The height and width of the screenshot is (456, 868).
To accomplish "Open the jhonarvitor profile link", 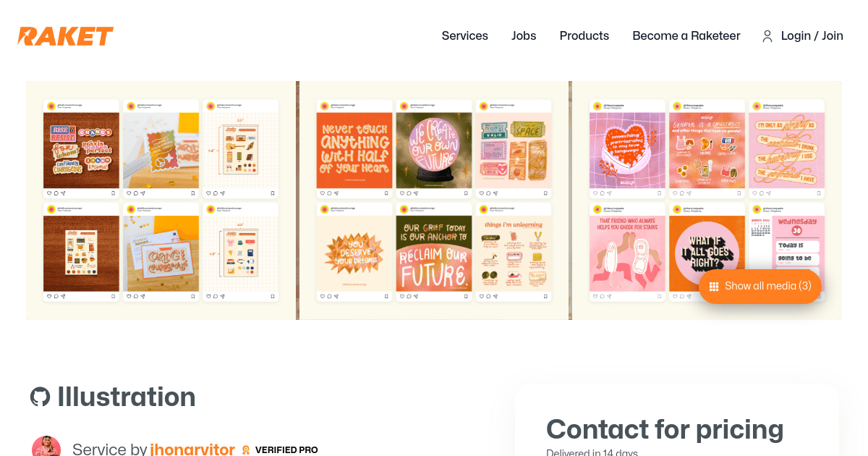I will [192, 449].
